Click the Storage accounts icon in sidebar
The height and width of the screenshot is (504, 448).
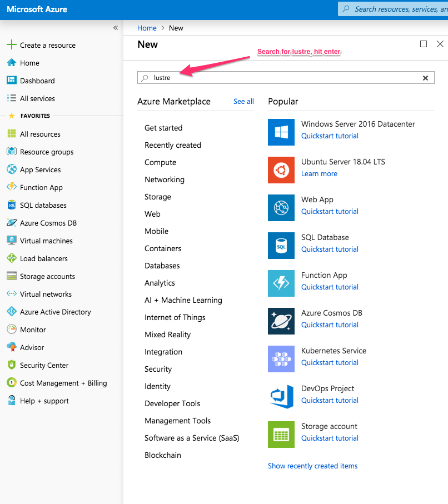pyautogui.click(x=12, y=276)
